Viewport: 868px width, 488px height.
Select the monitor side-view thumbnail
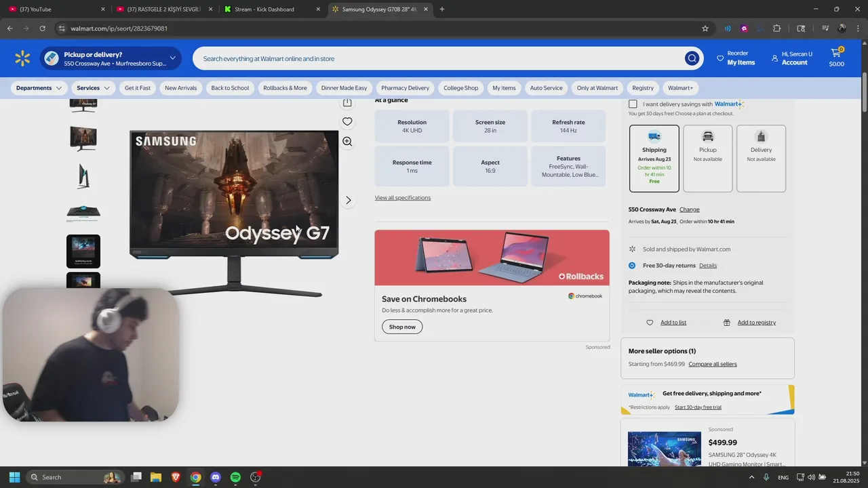(83, 176)
